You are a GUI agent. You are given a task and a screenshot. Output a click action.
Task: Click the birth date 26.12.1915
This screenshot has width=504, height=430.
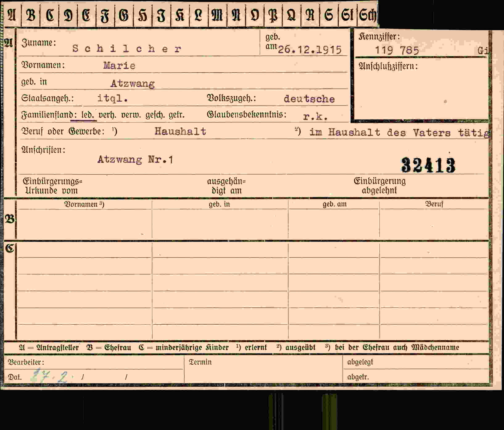pos(310,50)
